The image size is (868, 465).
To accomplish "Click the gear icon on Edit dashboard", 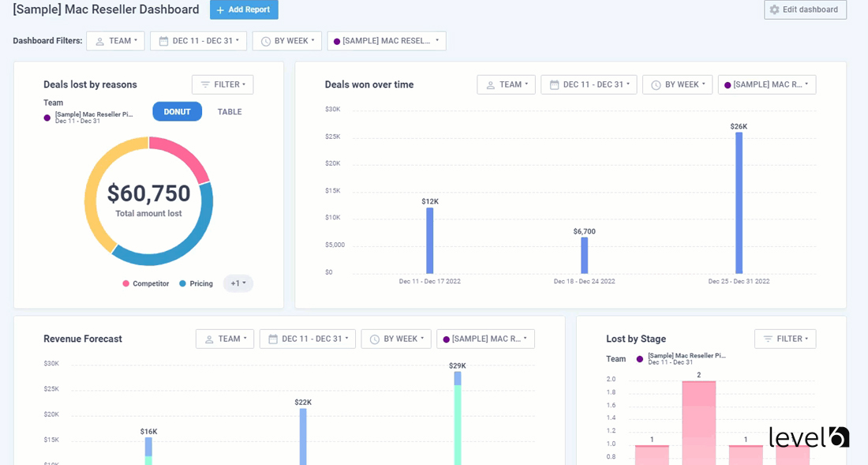I will pos(774,9).
